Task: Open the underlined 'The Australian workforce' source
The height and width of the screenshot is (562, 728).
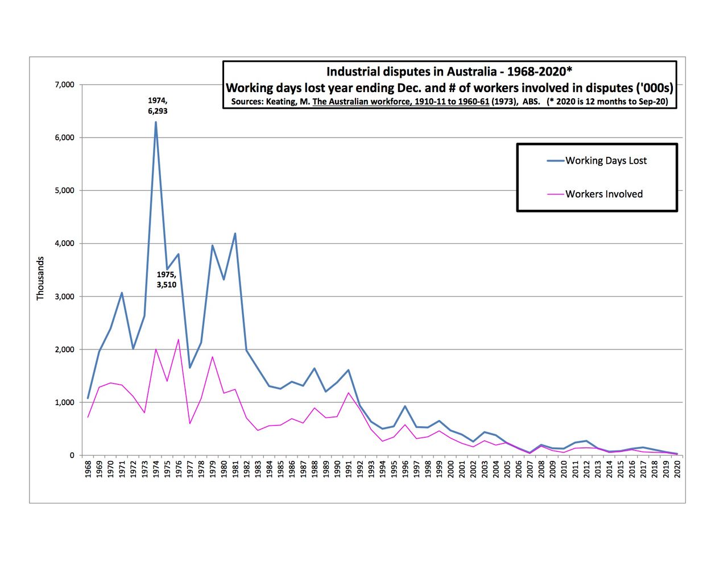Action: (400, 102)
